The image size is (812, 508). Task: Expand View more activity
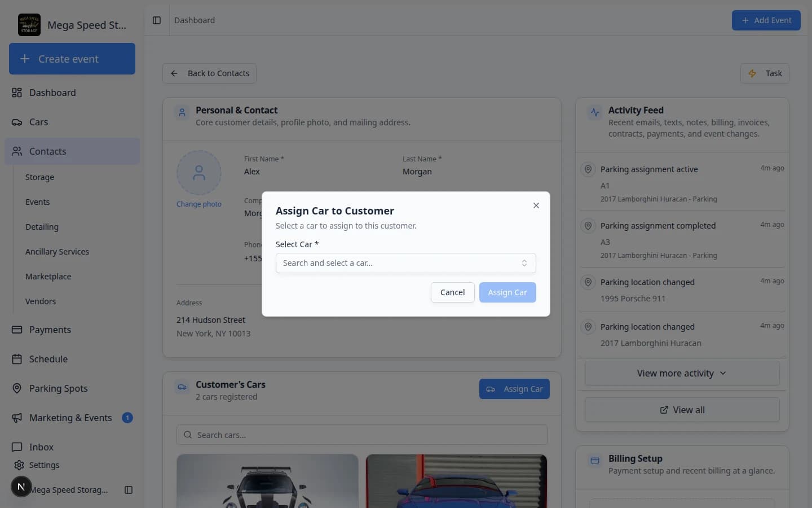pos(682,373)
